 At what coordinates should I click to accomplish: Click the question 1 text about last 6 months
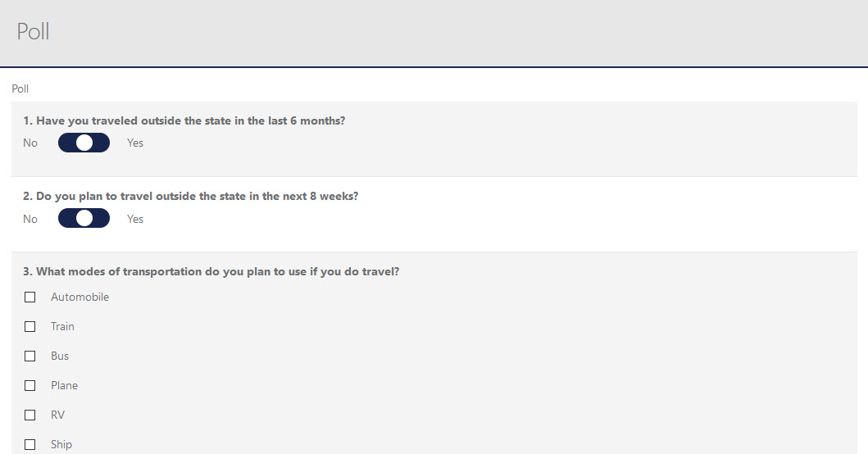pos(184,120)
